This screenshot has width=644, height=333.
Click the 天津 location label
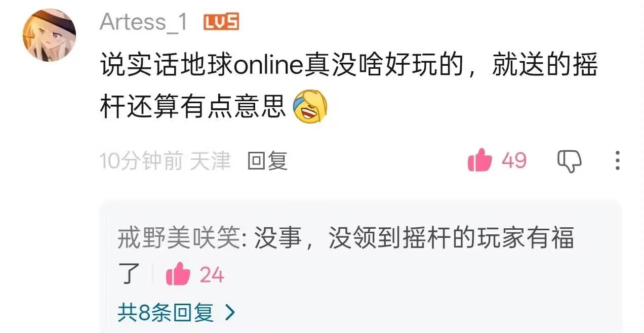(211, 161)
